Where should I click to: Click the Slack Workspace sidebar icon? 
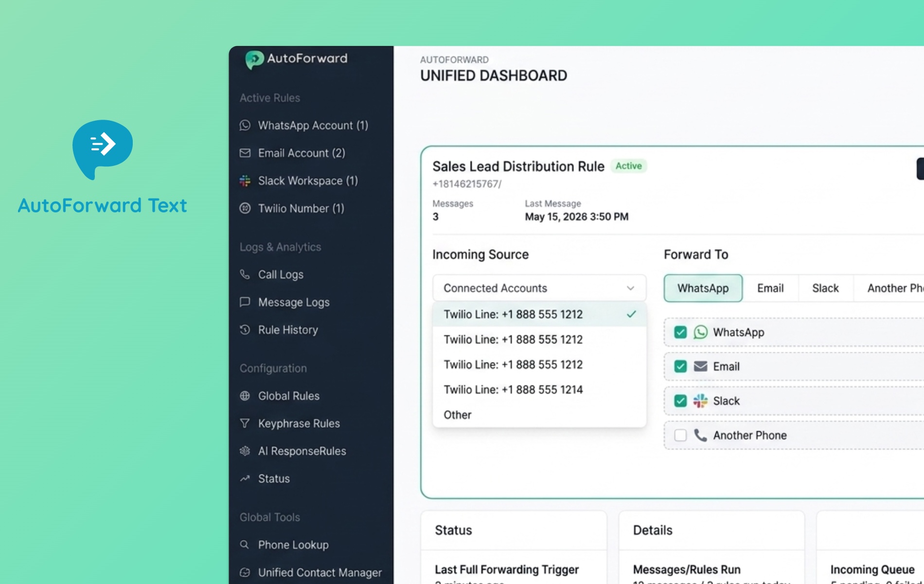click(245, 181)
